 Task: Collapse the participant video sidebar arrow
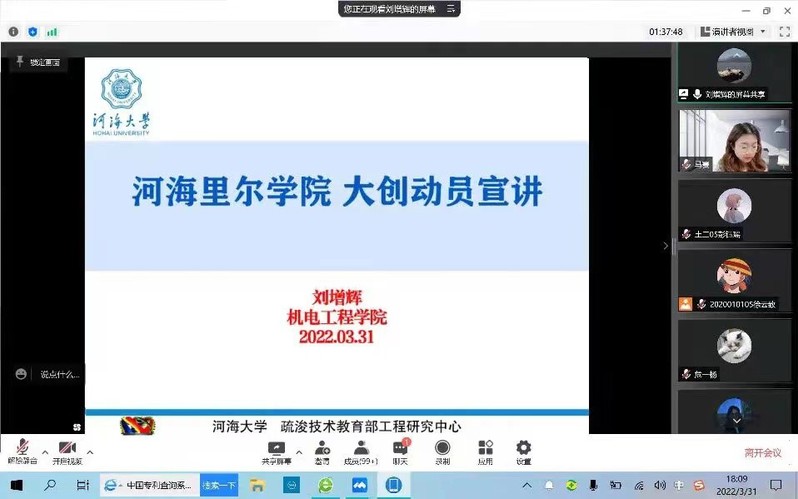(x=667, y=246)
